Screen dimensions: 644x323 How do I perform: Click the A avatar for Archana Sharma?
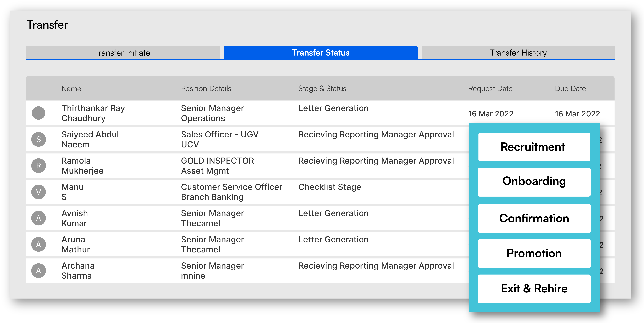tap(39, 270)
